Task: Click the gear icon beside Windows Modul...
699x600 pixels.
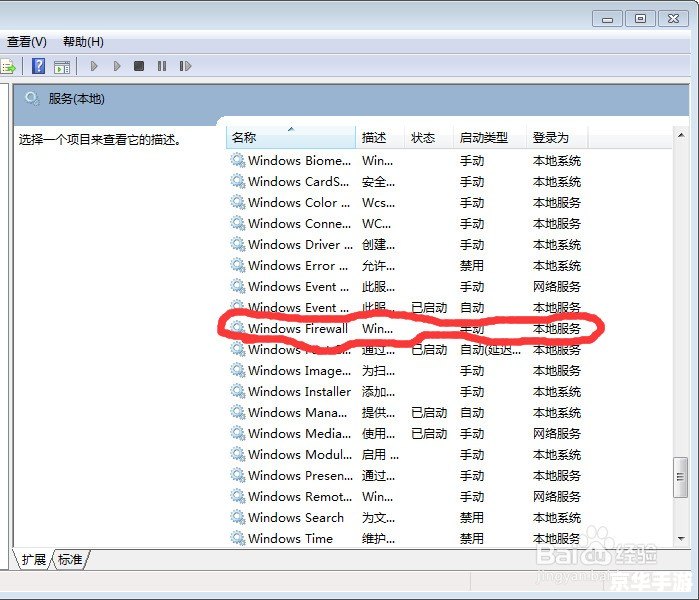Action: (238, 454)
